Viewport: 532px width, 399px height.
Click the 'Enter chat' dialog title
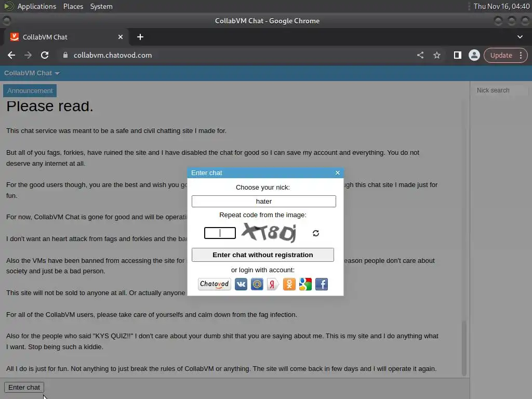207,172
